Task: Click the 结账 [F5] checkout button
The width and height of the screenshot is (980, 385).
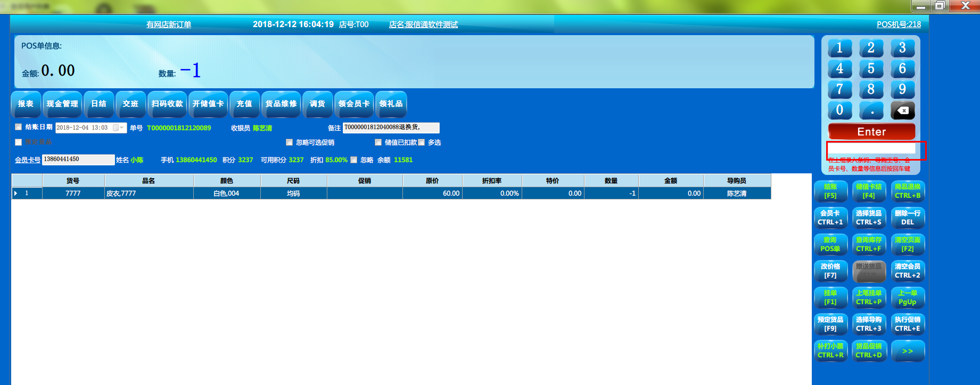Action: (x=830, y=191)
